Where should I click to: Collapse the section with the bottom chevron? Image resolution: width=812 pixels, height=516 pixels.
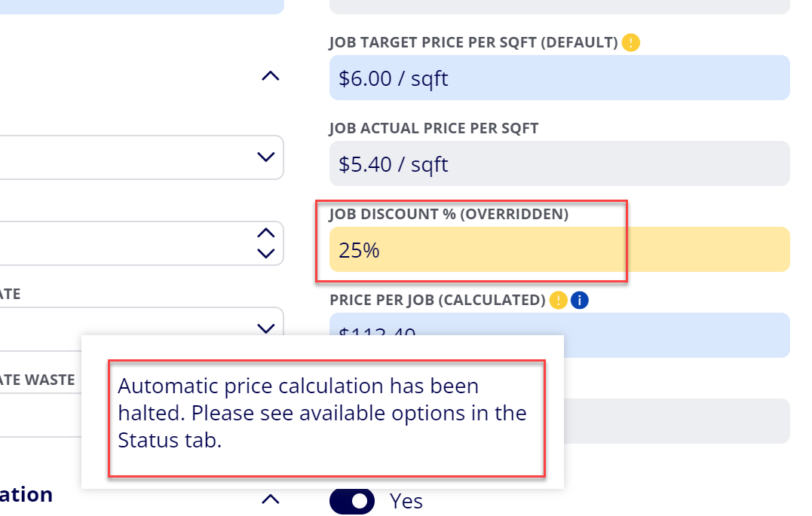coord(271,499)
